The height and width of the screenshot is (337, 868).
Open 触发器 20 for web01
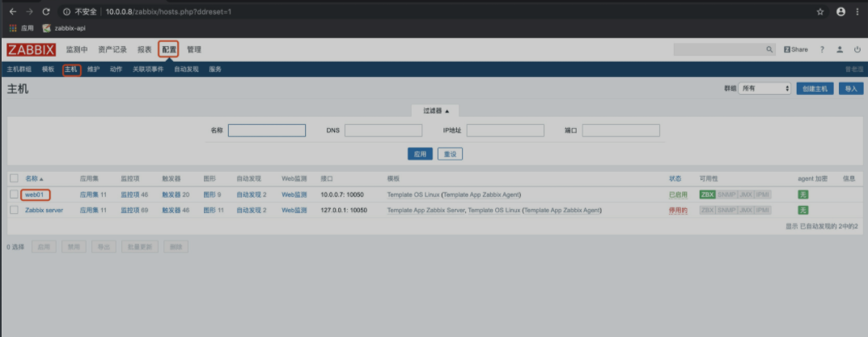[x=176, y=194]
